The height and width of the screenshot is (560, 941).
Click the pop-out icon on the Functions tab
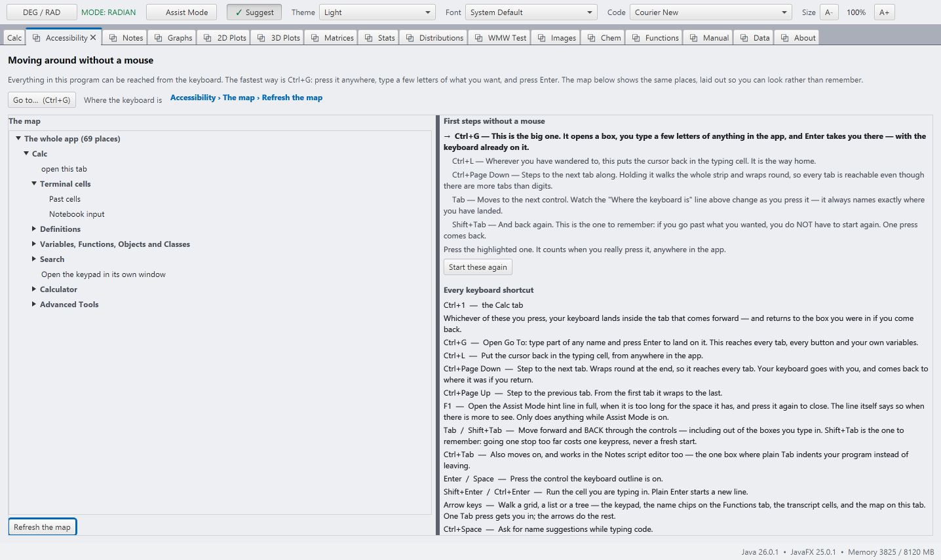pos(636,38)
